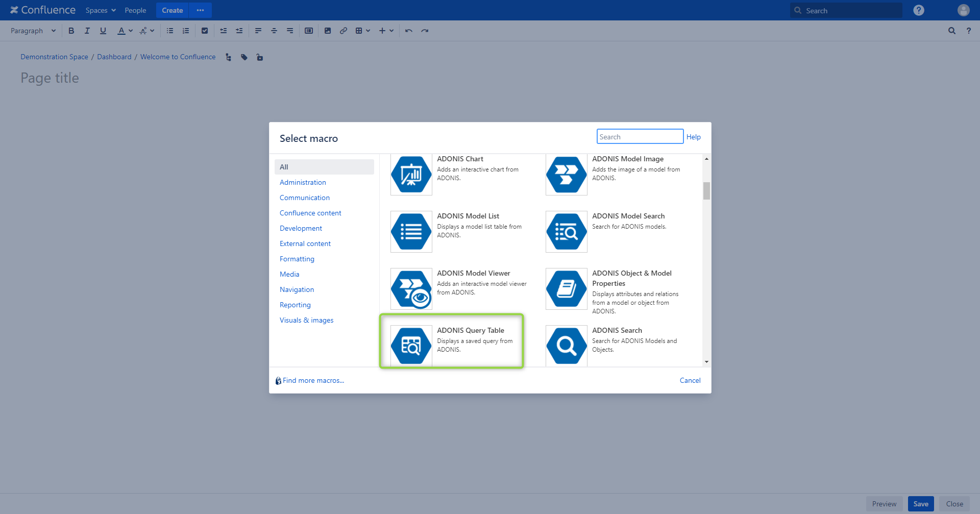Focus the macro Search field

640,136
